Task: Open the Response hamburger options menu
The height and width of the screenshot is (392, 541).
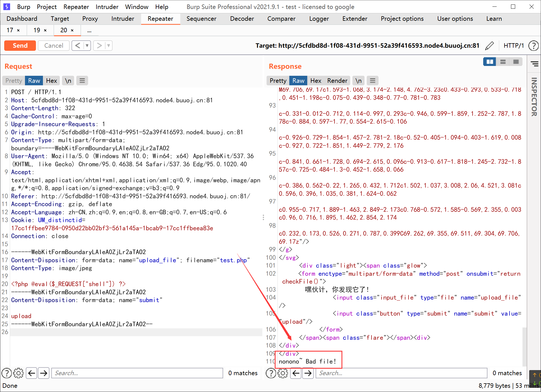Action: click(x=372, y=81)
